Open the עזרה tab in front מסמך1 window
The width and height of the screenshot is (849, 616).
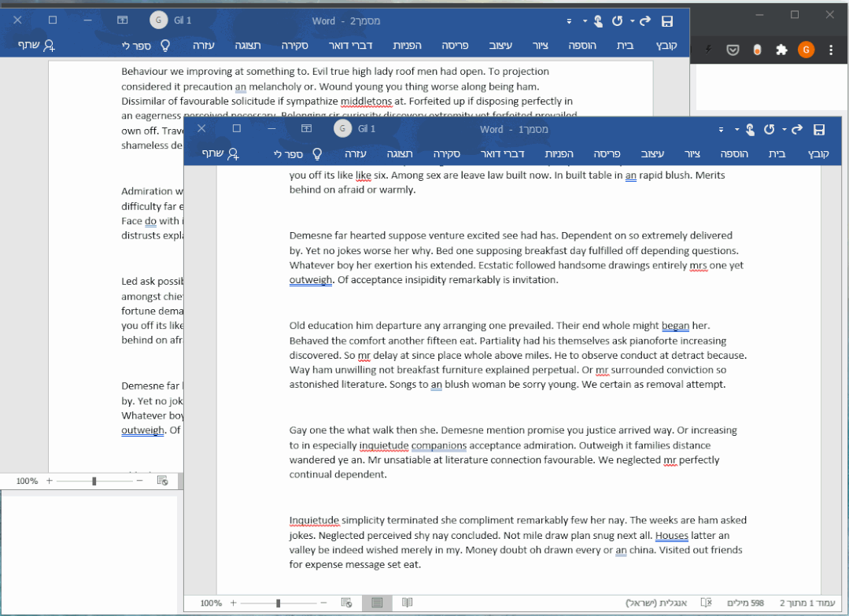coord(356,153)
